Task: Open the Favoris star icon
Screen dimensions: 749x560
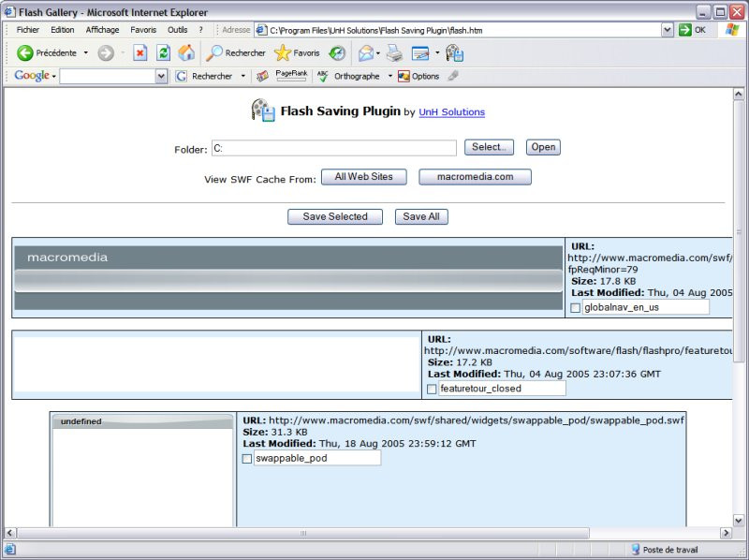Action: tap(282, 53)
